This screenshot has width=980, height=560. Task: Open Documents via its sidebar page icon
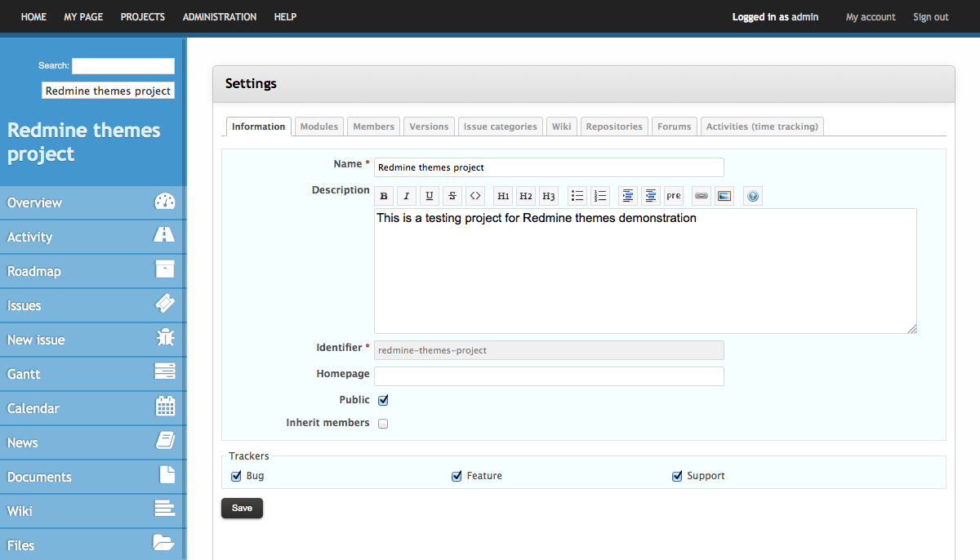167,475
